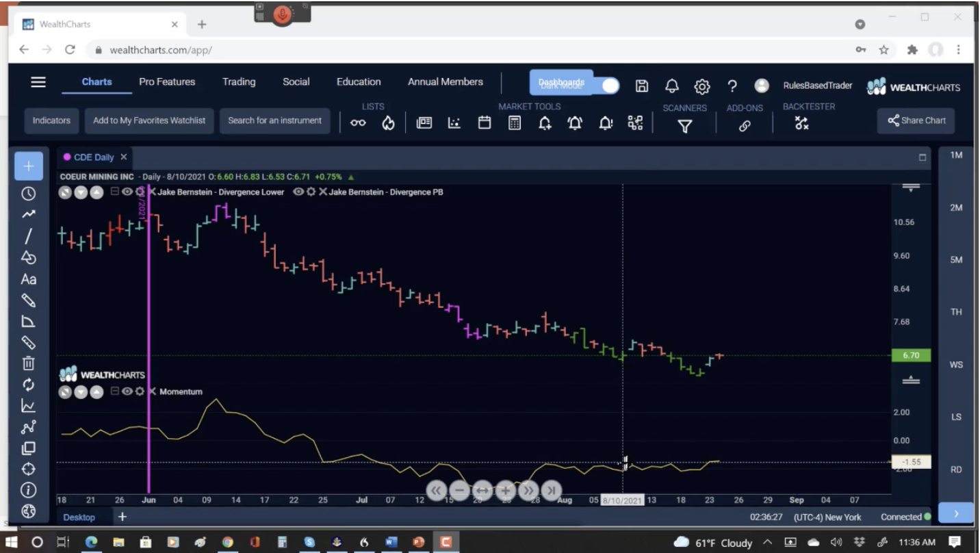Open the Backtester strategy icon
Screen dimensions: 980x553
click(x=801, y=123)
